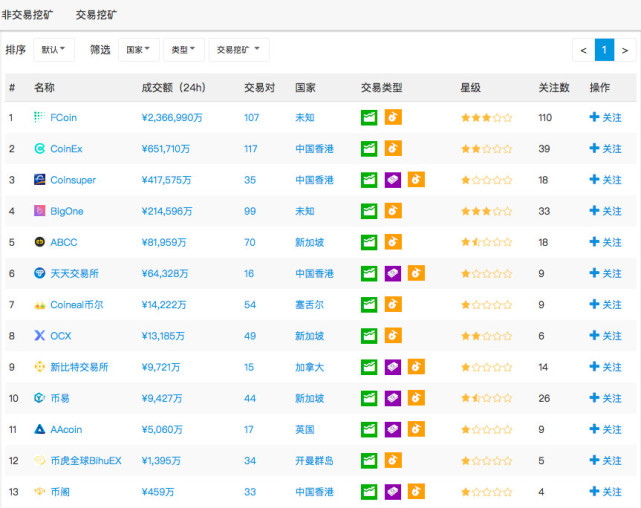Follow 币阁 via 关注
This screenshot has height=508, width=641.
pyautogui.click(x=605, y=492)
